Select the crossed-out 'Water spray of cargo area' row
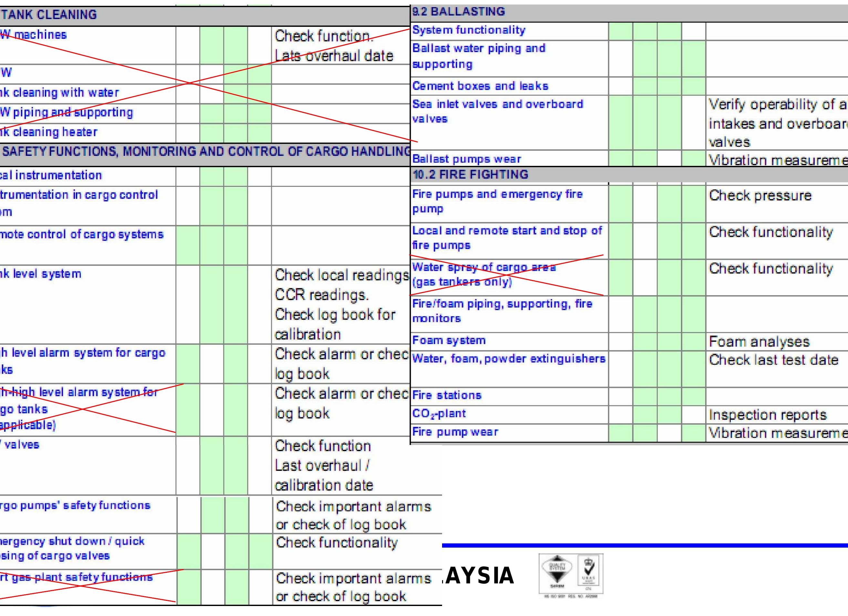 click(x=484, y=274)
